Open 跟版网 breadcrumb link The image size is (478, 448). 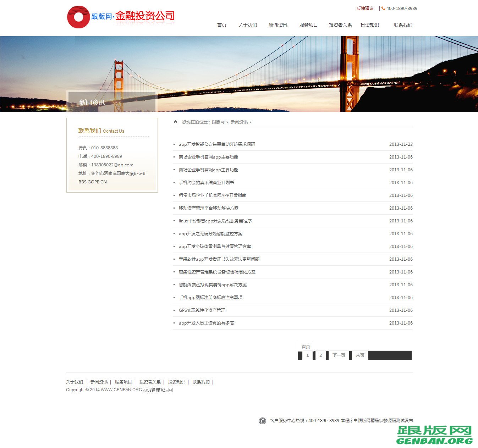tap(218, 122)
